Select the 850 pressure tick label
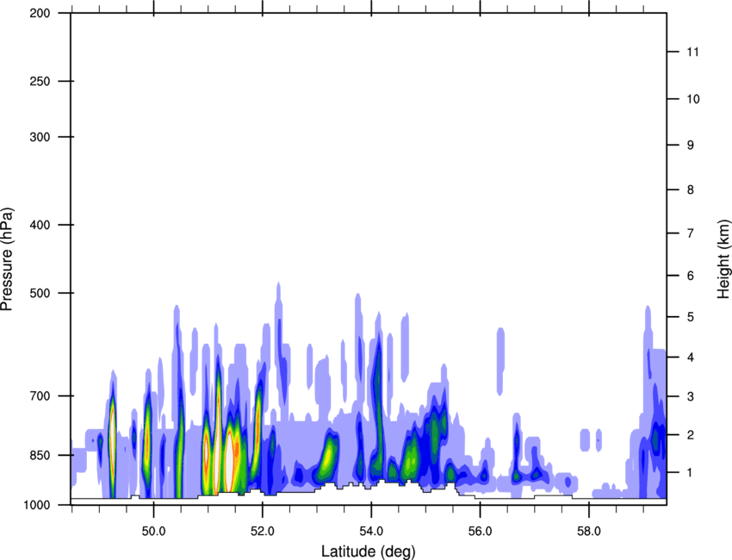Screen dimensions: 732x560 tap(40, 455)
